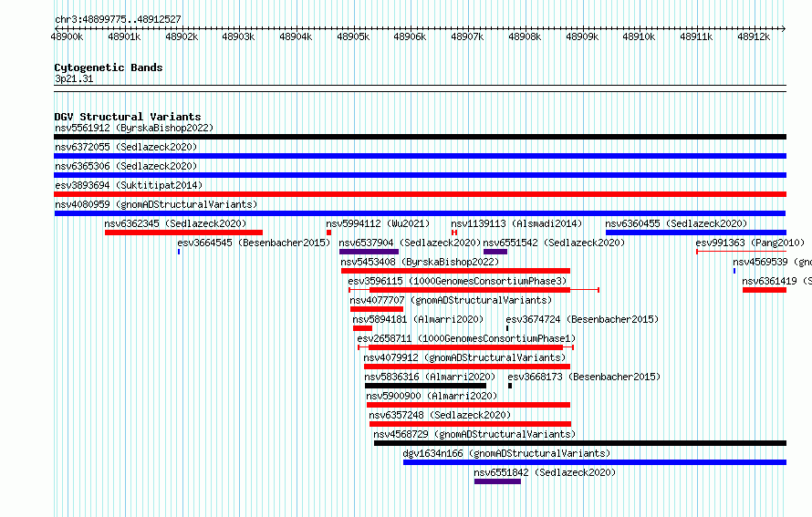Open nsv5894181 (Almarri2020) label
This screenshot has height=517, width=812.
[x=418, y=319]
